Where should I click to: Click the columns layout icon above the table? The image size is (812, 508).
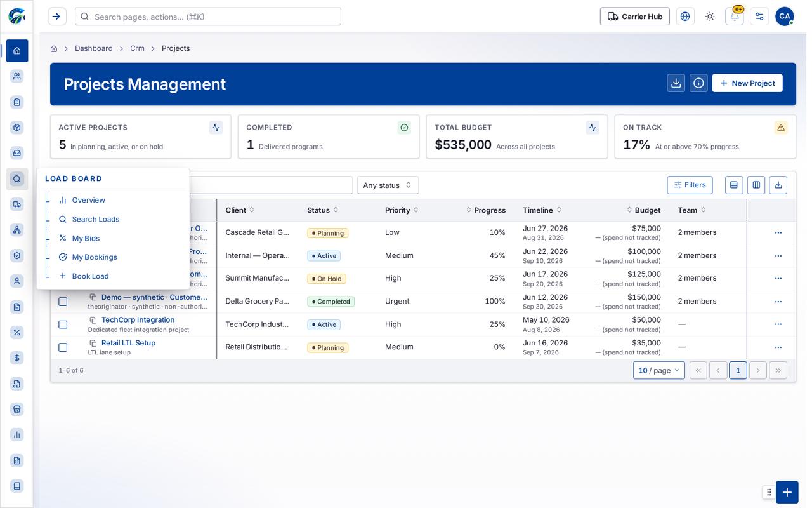[x=756, y=185]
